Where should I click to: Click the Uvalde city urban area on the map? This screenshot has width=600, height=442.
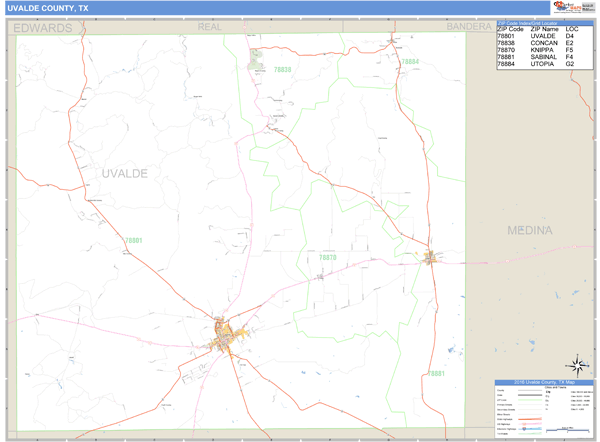click(x=226, y=336)
